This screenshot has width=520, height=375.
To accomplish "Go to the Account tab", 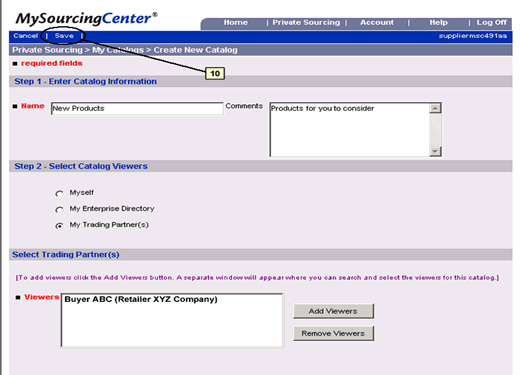I will coord(377,23).
